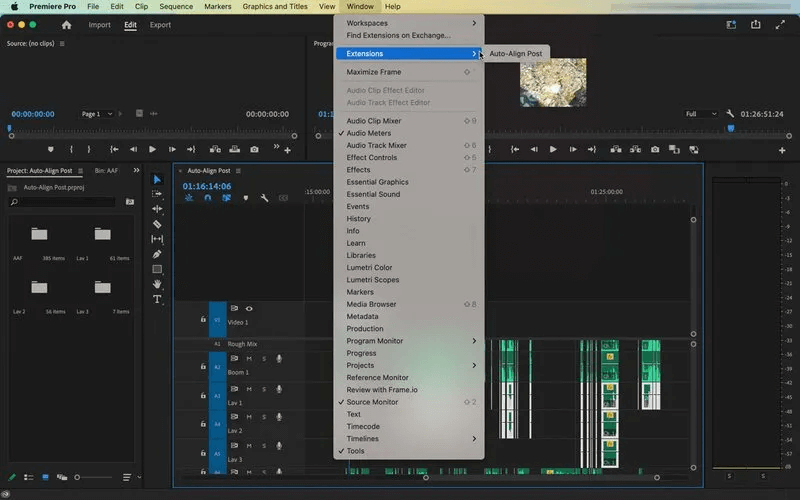
Task: Mute the Lav 1 audio track
Action: click(x=248, y=388)
